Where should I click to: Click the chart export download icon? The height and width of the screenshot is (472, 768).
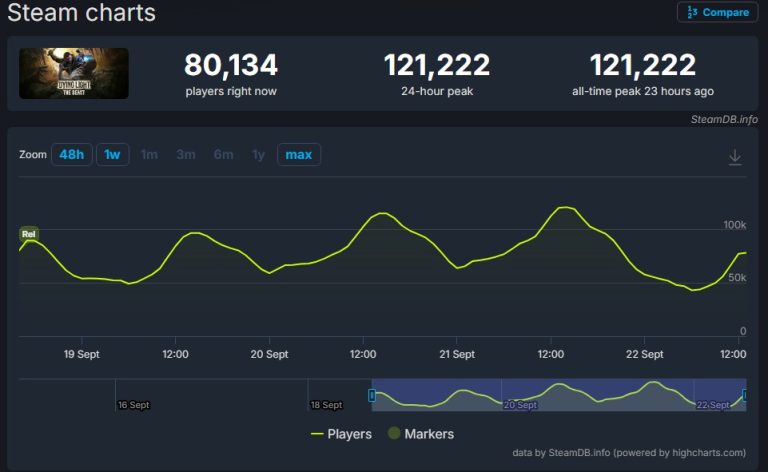click(x=734, y=157)
